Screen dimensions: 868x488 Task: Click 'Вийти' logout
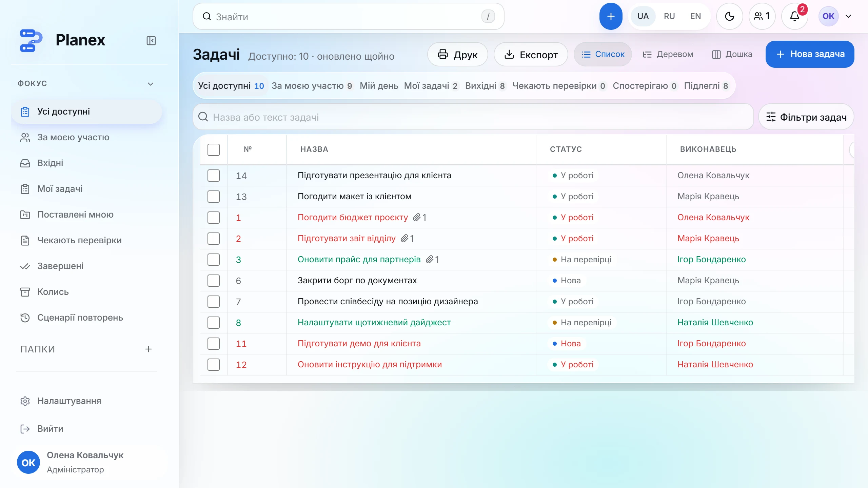click(86, 429)
